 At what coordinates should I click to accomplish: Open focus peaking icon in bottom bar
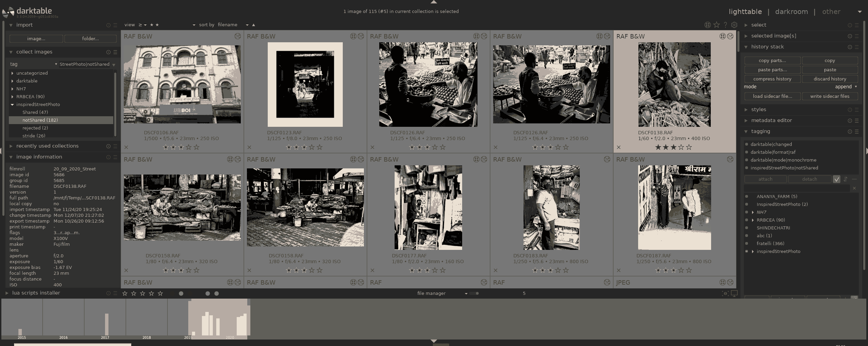point(725,294)
